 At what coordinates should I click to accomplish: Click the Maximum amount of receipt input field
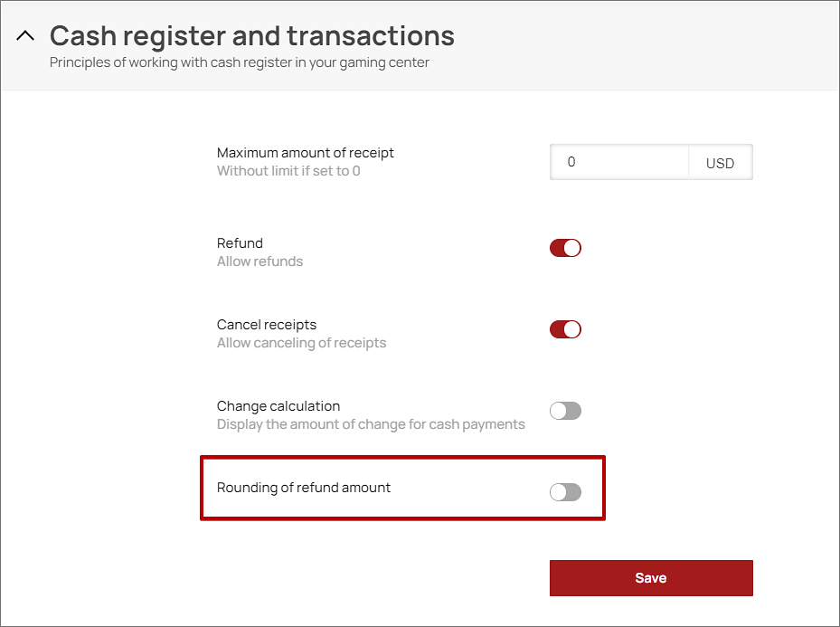click(x=619, y=161)
